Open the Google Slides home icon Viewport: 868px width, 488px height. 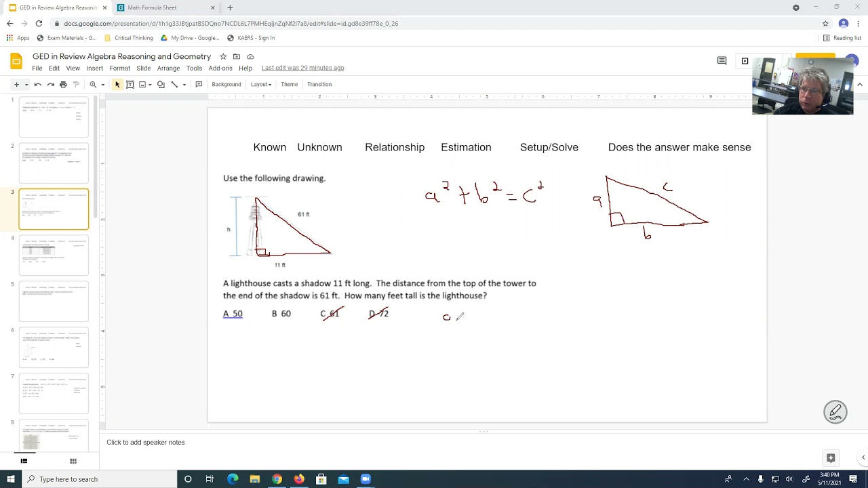16,62
